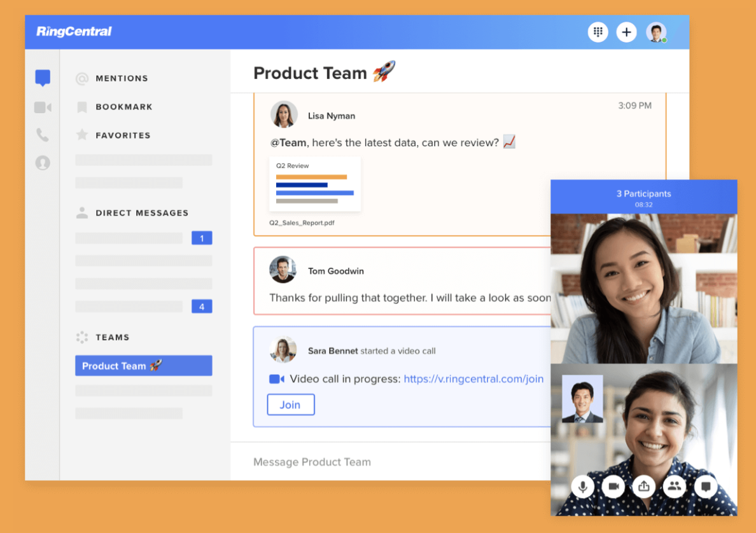Open direct message with 4 unread badge
756x533 pixels.
coord(144,307)
